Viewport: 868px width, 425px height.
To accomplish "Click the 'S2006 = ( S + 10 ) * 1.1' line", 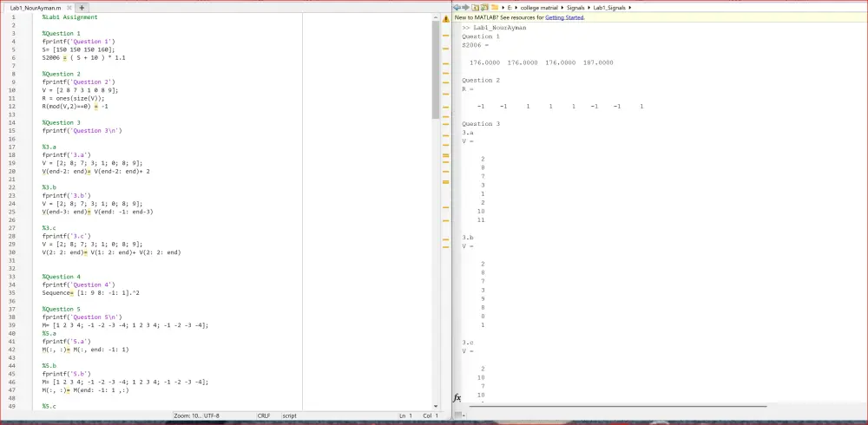I will point(83,57).
